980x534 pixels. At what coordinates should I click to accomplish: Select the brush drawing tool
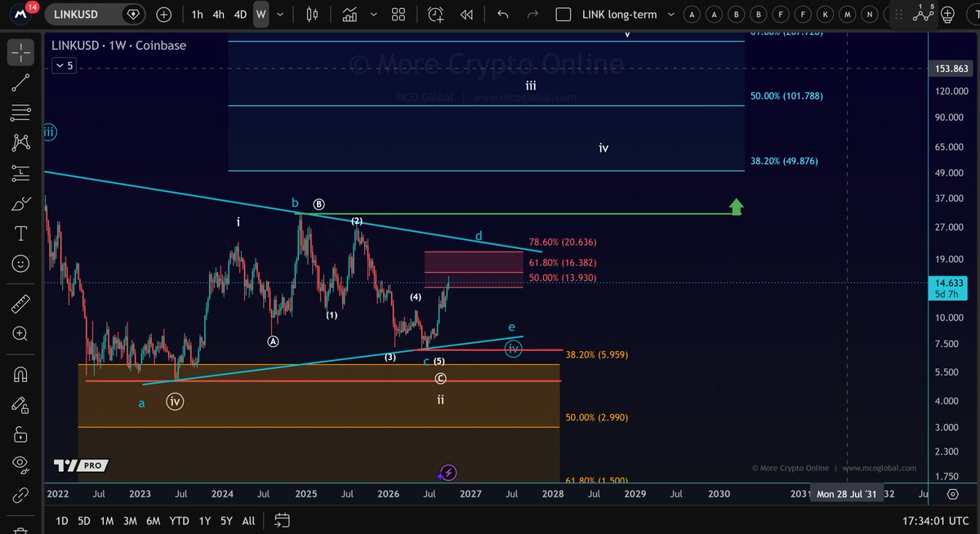[x=20, y=203]
